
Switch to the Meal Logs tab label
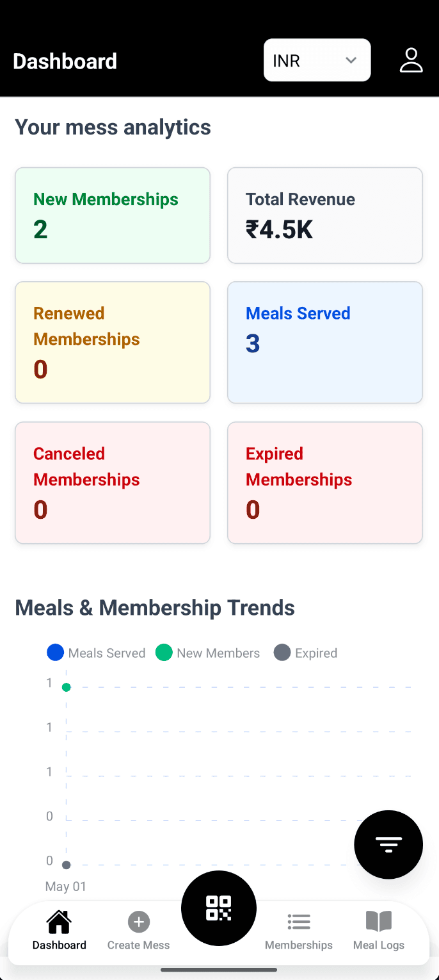(x=378, y=945)
